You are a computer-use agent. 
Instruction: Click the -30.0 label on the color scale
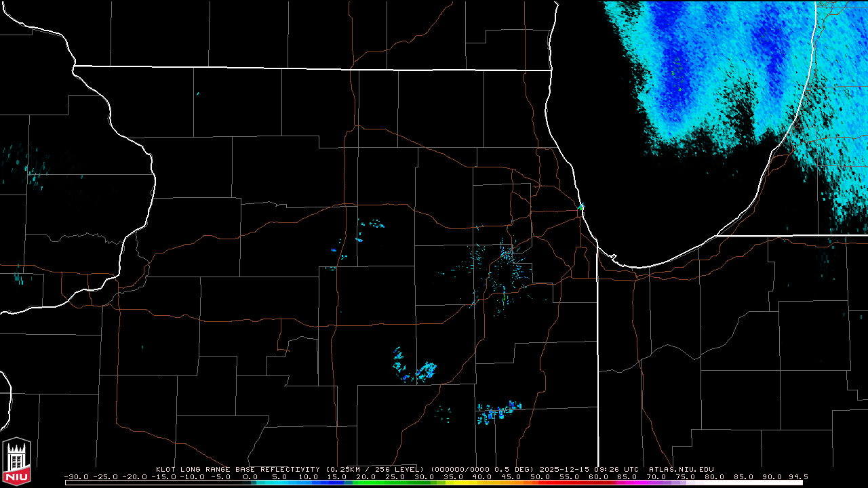[x=76, y=476]
